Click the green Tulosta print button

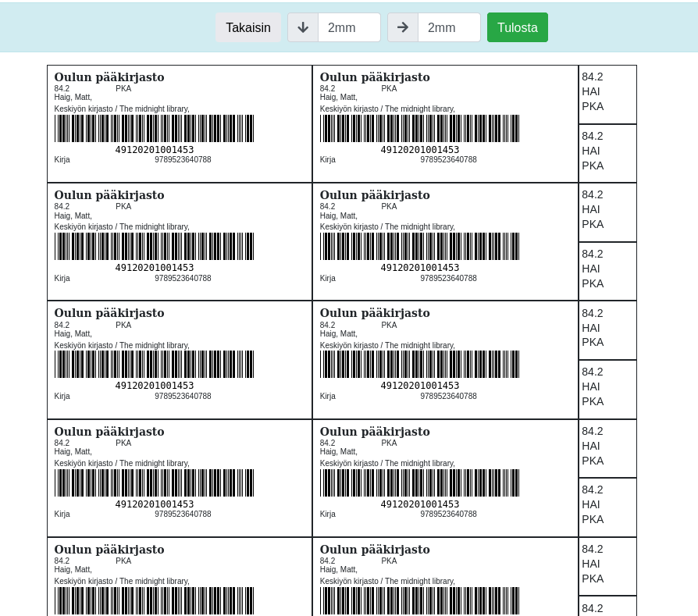pyautogui.click(x=518, y=27)
